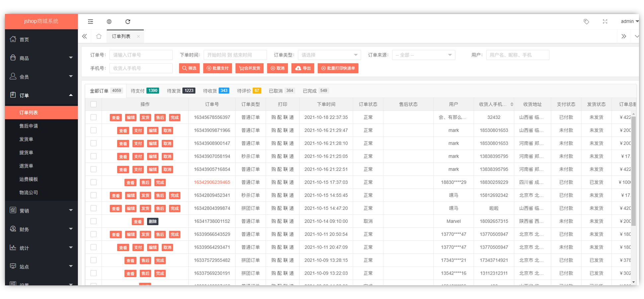Click the 会员 user icon in sidebar

click(x=13, y=76)
